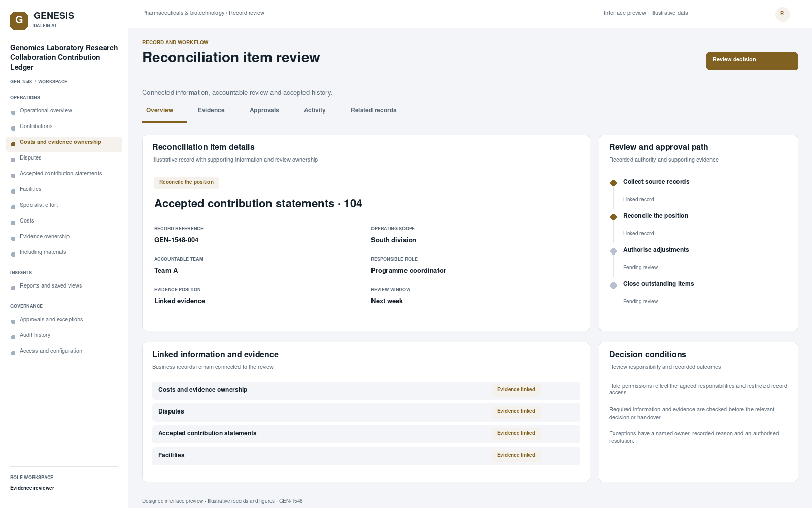Viewport: 812px width, 508px height.
Task: Click the Linked evidence position value
Action: 180,301
